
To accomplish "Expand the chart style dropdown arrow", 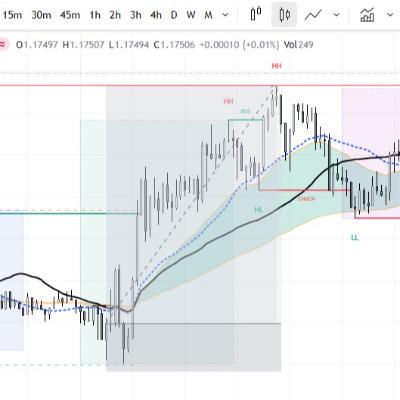I will tap(336, 15).
